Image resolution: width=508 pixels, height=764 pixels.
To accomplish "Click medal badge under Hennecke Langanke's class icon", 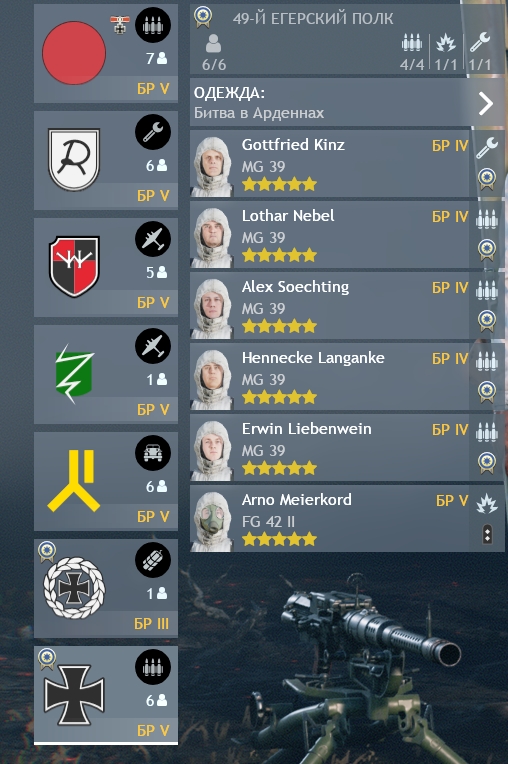I will [487, 392].
